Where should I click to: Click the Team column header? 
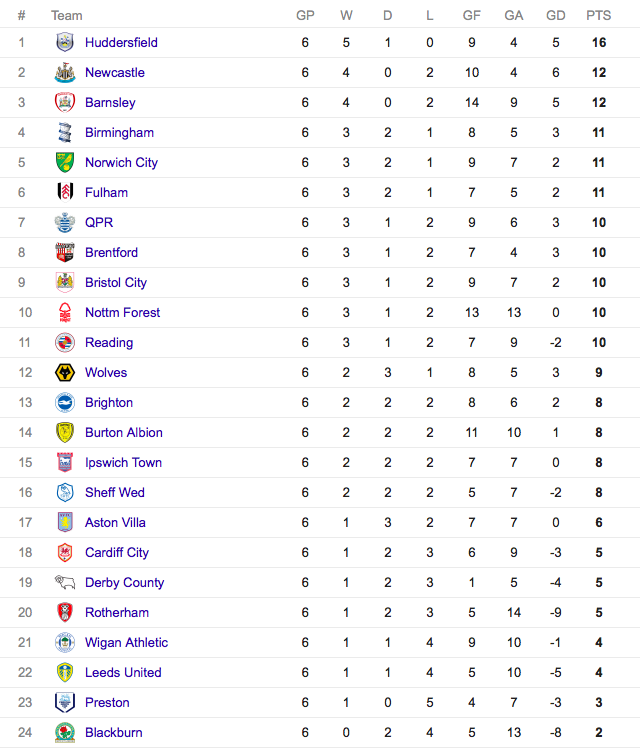pos(67,16)
